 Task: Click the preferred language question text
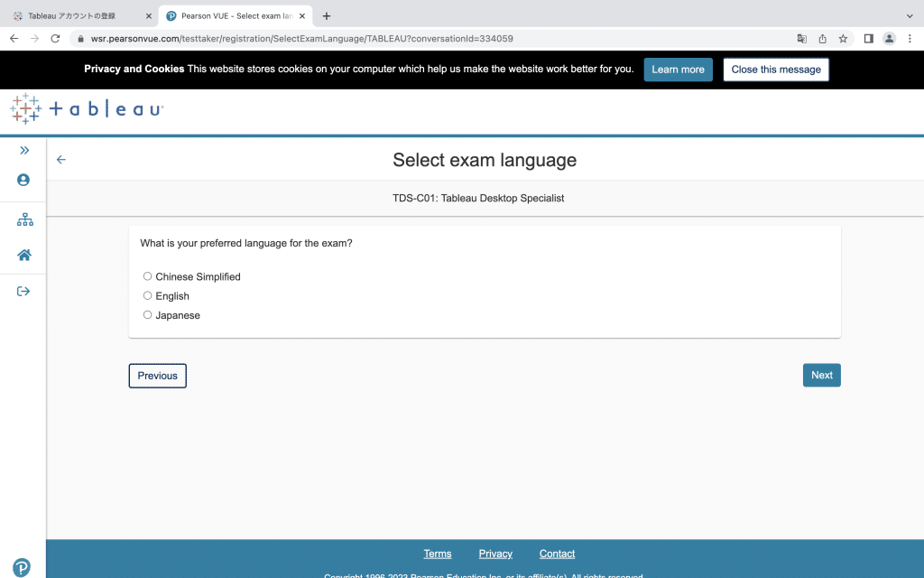coord(246,243)
